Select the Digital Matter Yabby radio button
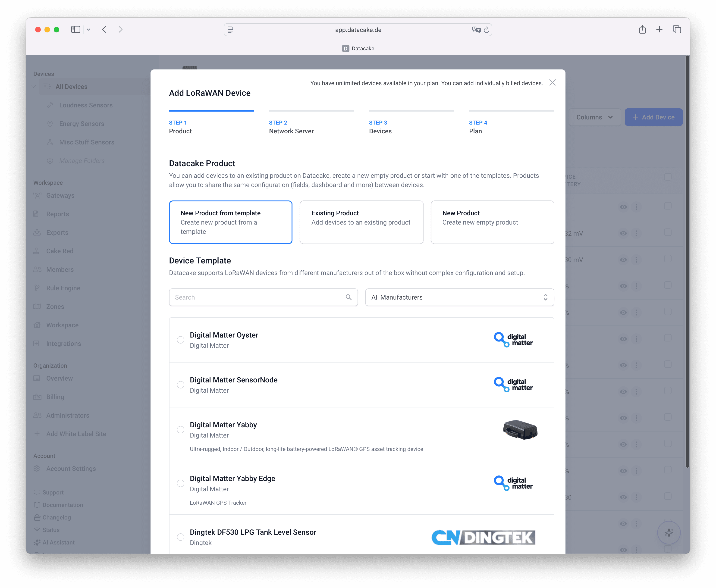The height and width of the screenshot is (588, 716). click(181, 429)
